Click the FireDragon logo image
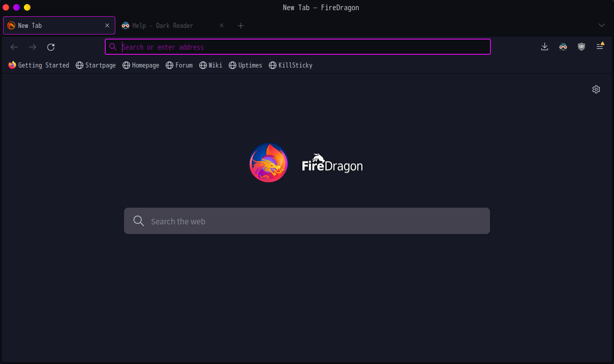The height and width of the screenshot is (364, 614). click(x=269, y=162)
